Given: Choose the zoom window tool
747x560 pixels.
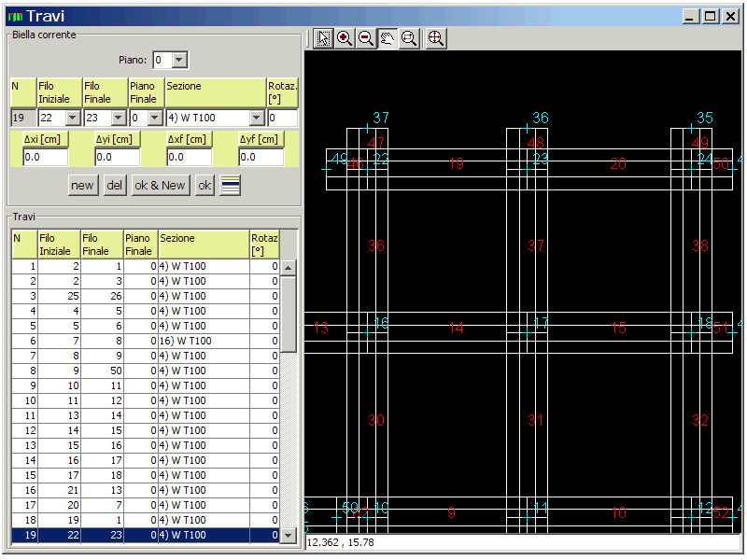Looking at the screenshot, I should click(x=409, y=38).
